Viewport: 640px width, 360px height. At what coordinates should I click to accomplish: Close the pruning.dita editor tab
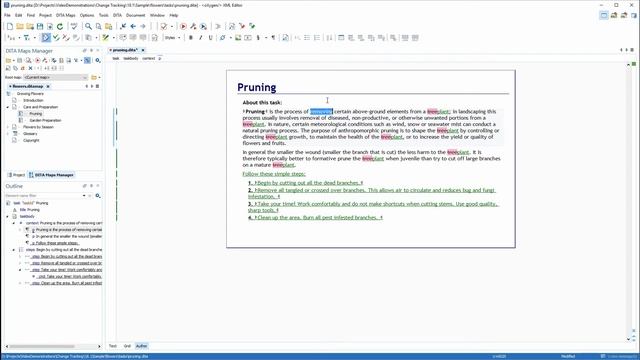[143, 50]
